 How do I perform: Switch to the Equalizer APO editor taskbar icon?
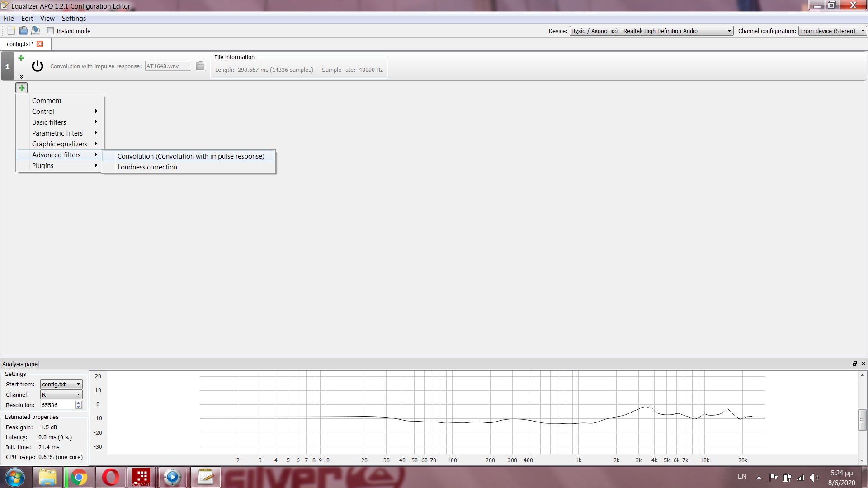205,477
